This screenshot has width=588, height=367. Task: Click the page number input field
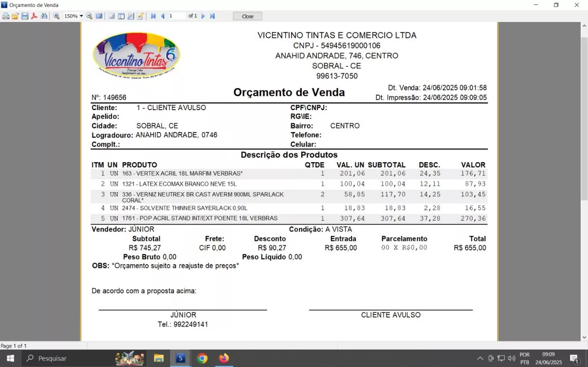[176, 16]
